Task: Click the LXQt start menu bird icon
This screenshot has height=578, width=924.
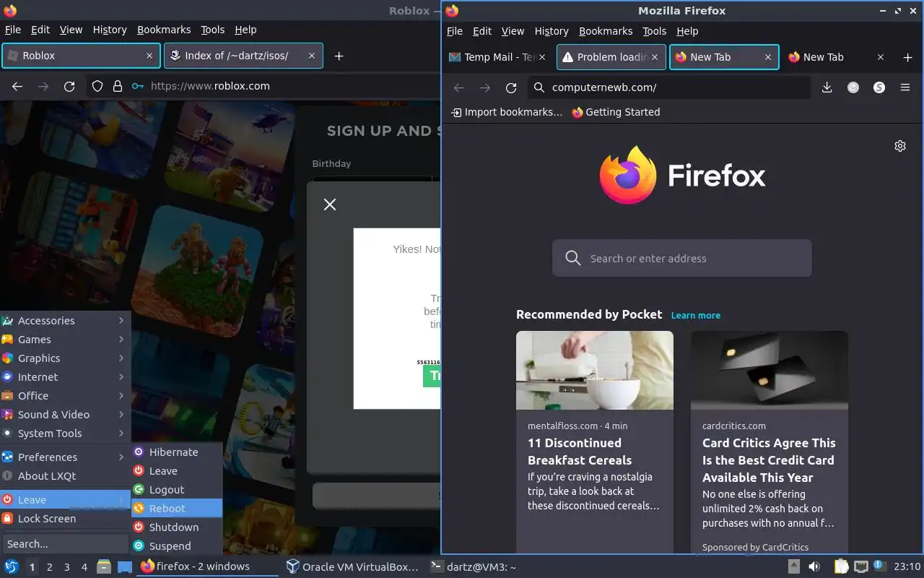Action: click(x=12, y=566)
